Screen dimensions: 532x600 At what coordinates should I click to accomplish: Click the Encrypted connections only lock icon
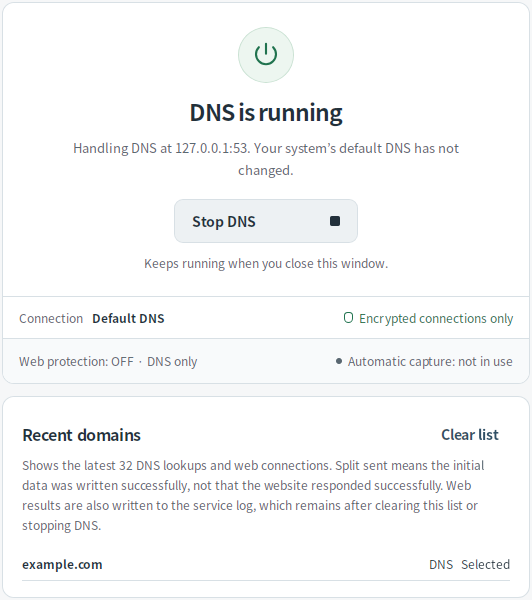tap(348, 318)
